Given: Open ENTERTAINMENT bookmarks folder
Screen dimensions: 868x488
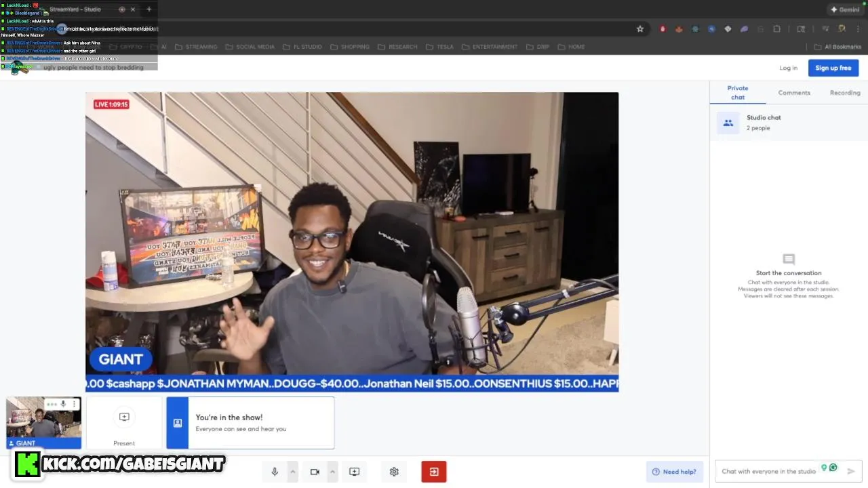Looking at the screenshot, I should point(490,47).
